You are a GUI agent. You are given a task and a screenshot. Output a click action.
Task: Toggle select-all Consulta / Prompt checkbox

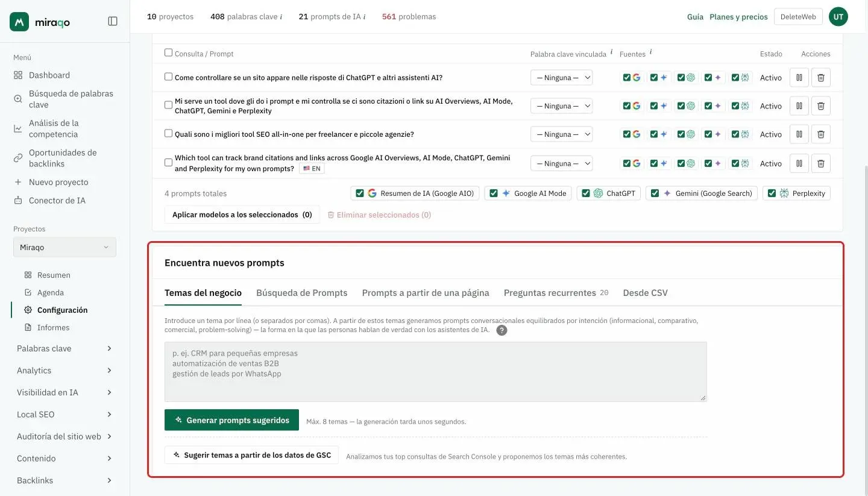point(168,53)
